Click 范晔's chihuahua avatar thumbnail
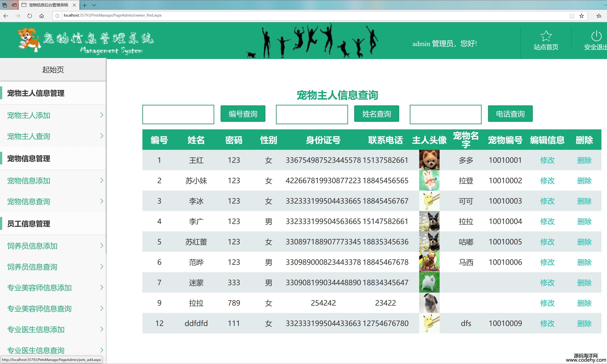This screenshot has width=607, height=364. pos(429,262)
